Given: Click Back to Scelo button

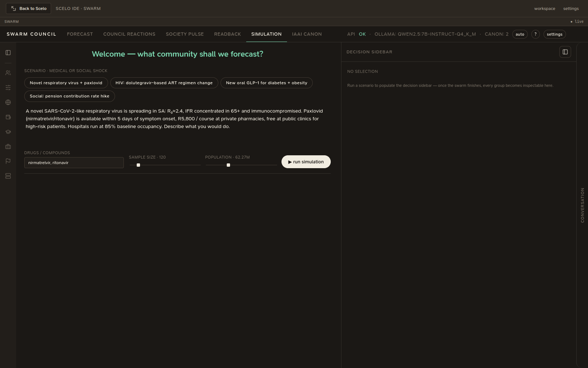Looking at the screenshot, I should (28, 8).
